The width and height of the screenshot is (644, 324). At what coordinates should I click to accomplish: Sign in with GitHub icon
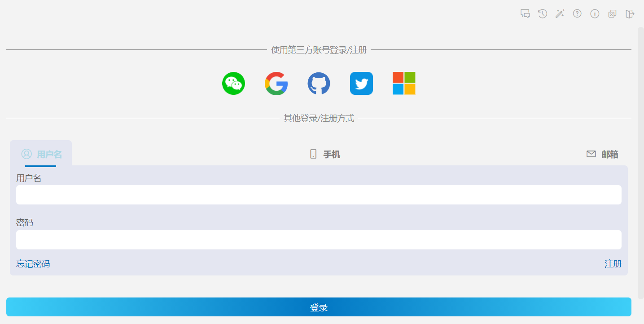tap(319, 83)
